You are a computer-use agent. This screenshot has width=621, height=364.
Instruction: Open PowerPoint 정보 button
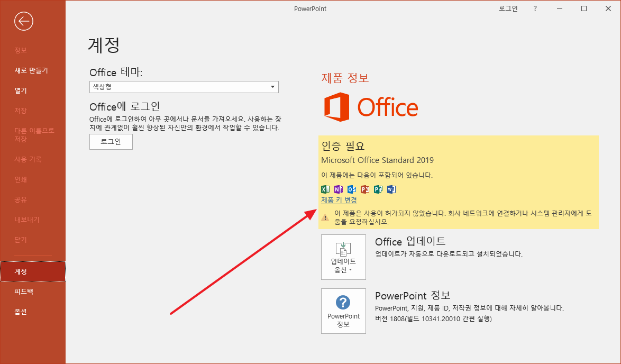(343, 311)
